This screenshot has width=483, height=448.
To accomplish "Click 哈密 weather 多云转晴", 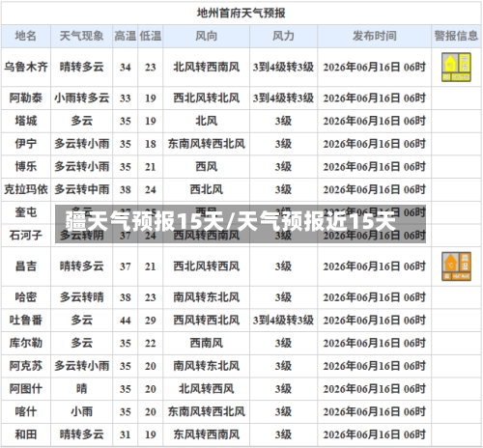I will point(81,297).
